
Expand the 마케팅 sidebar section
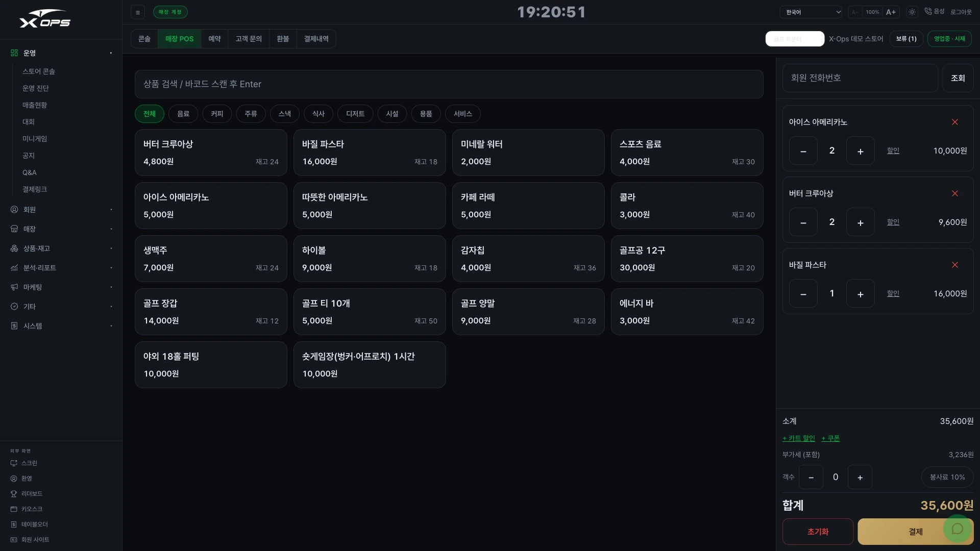pyautogui.click(x=61, y=287)
